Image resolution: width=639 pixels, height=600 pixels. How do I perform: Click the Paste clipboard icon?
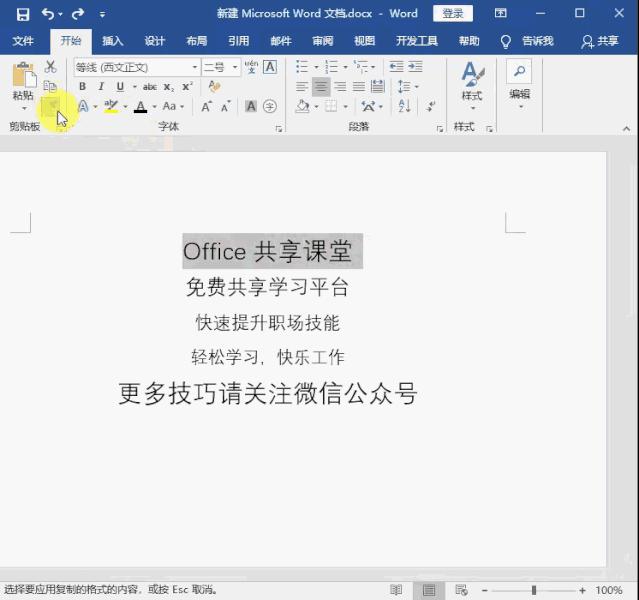(24, 75)
